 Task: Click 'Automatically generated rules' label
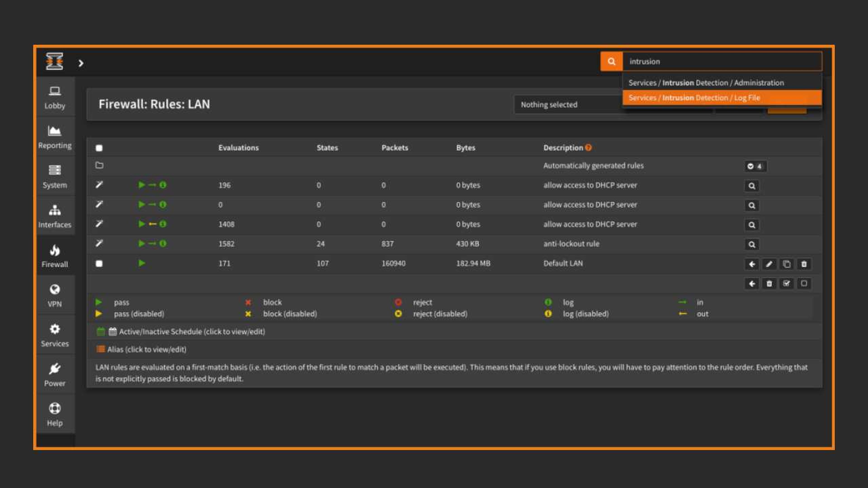[x=593, y=165]
